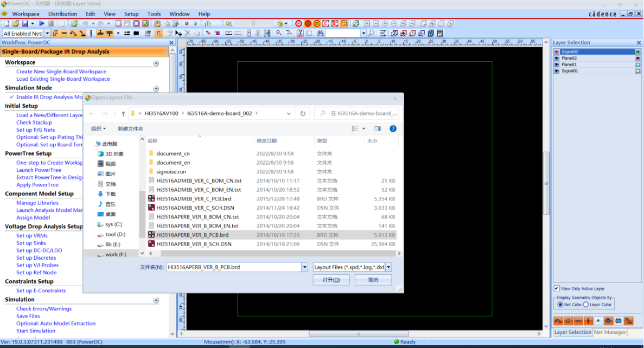Select the work (F:) drive in navigation tree
Viewport: 644px width, 348px height.
coord(116,254)
